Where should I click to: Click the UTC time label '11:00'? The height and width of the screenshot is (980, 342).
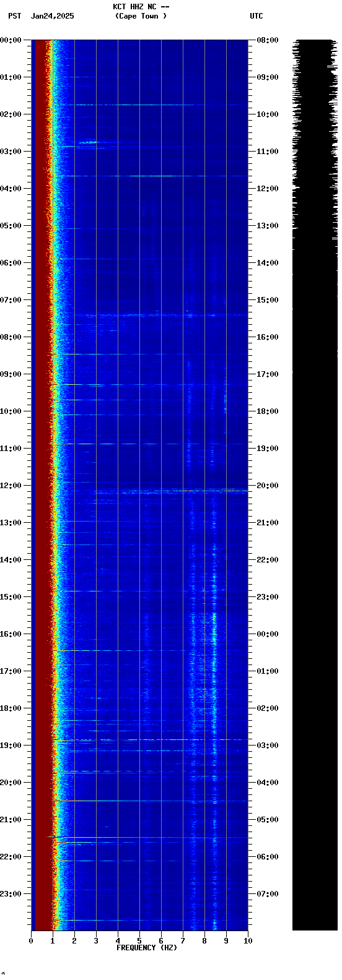268,152
